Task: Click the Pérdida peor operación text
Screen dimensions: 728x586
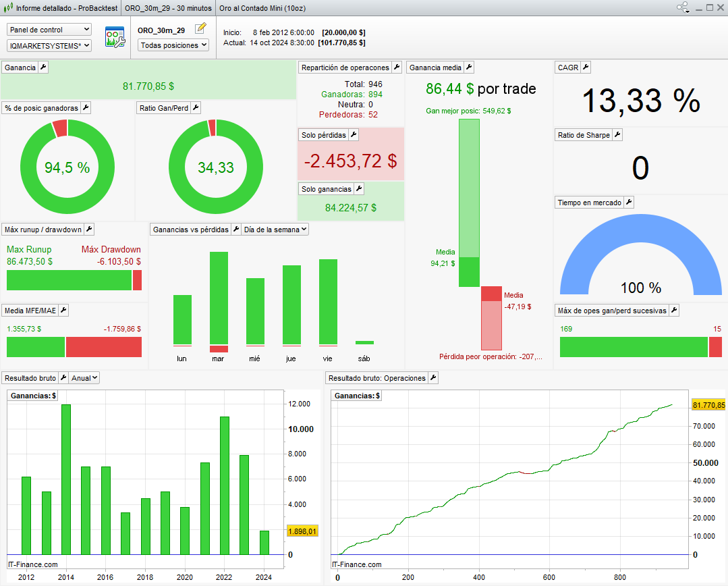Action: tap(491, 357)
